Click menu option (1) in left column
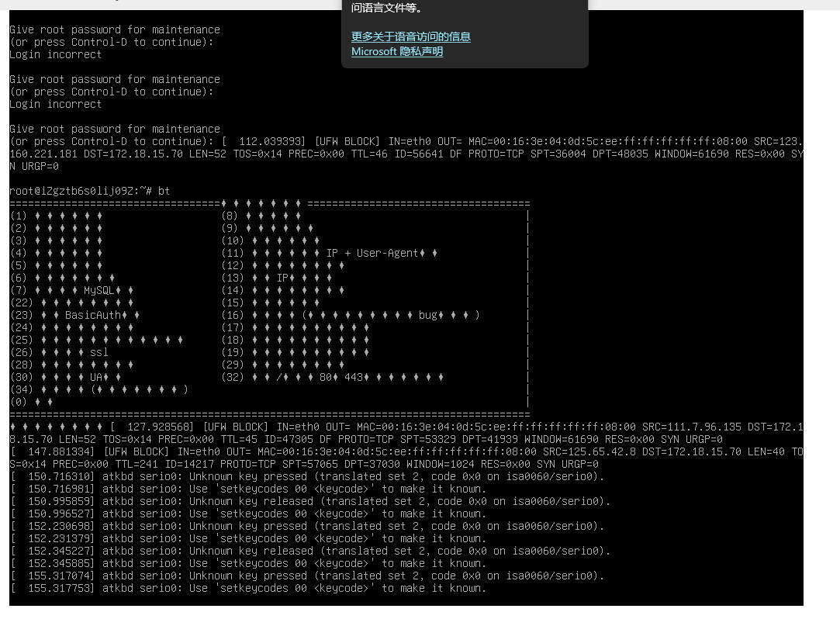The width and height of the screenshot is (840, 619). tap(56, 216)
